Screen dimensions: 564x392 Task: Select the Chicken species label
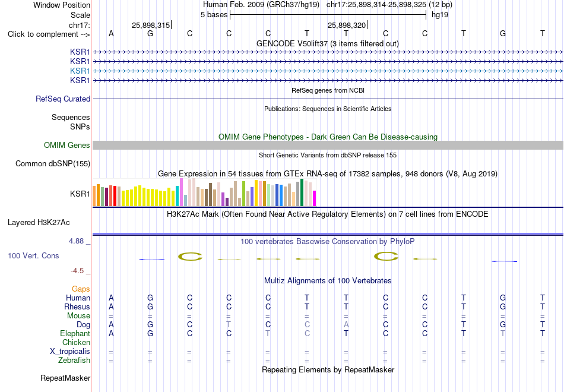(76, 342)
